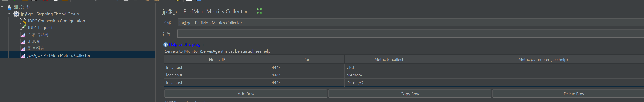Click the 聚合报告 listener icon
The height and width of the screenshot is (102, 644).
(x=23, y=48)
